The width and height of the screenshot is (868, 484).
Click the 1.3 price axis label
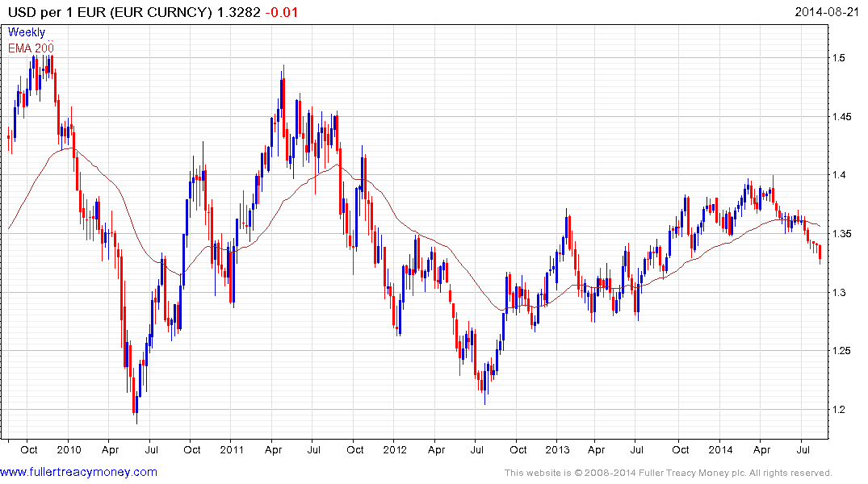point(839,293)
